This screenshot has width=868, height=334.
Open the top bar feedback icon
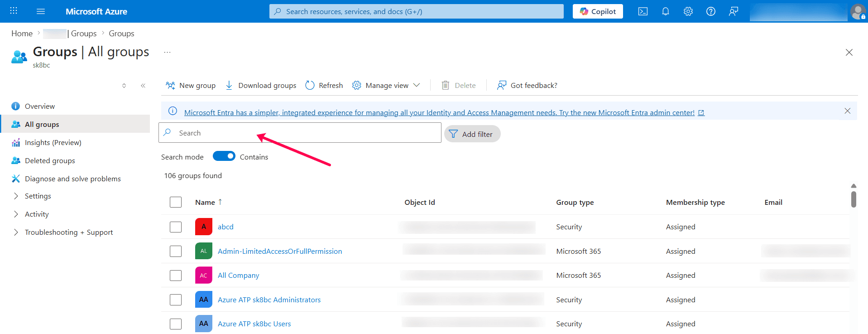(734, 11)
